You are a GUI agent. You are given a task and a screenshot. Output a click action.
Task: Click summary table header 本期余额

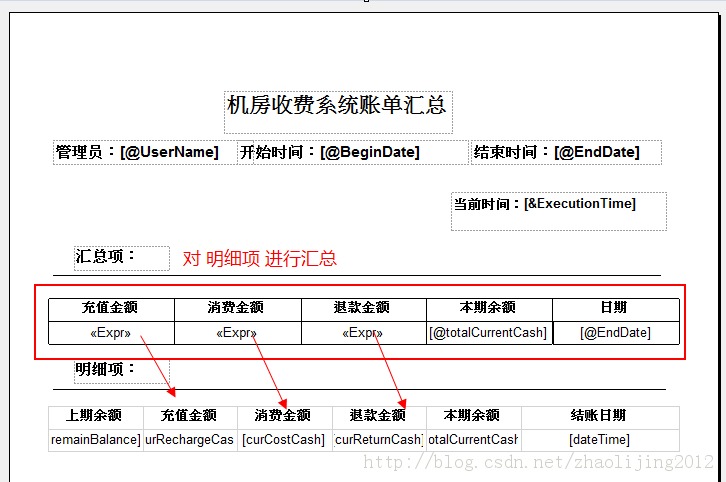pos(489,310)
